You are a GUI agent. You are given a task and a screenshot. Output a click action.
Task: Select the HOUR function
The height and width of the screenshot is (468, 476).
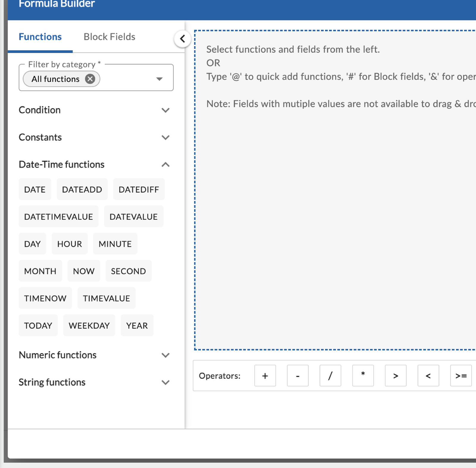click(x=70, y=244)
